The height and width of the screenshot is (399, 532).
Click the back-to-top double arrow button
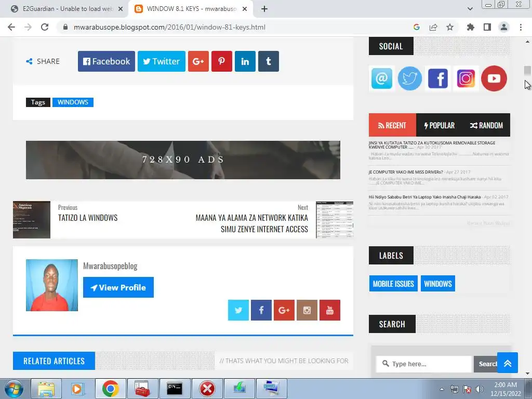(508, 363)
